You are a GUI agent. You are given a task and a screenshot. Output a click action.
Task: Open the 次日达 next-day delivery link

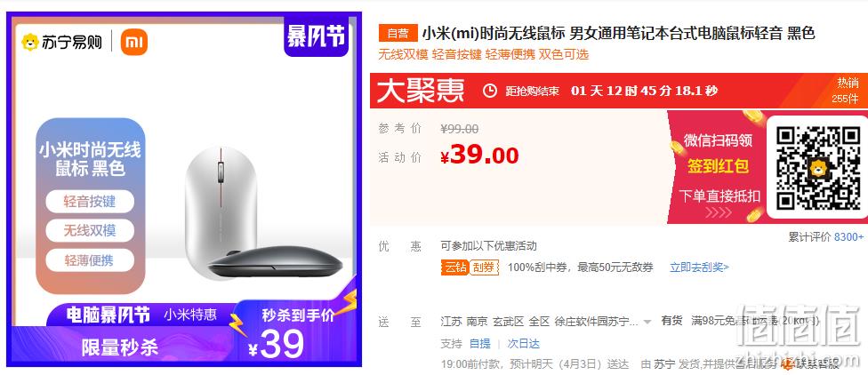523,344
